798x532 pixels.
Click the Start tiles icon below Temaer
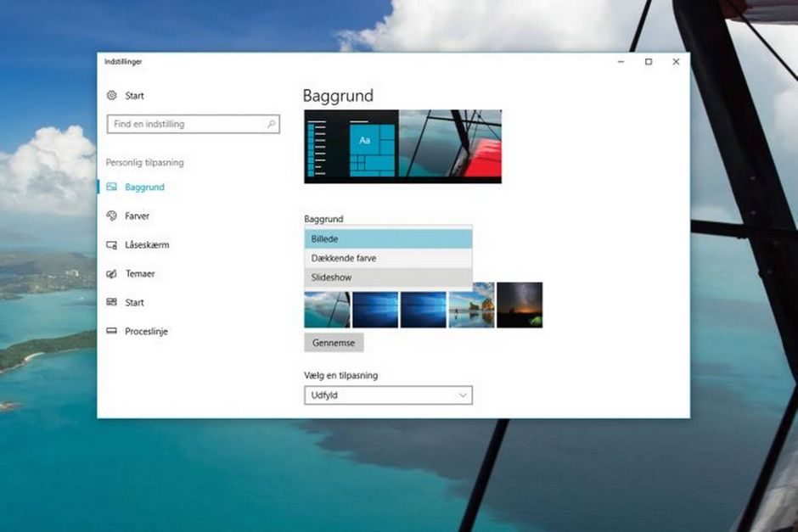tap(112, 302)
